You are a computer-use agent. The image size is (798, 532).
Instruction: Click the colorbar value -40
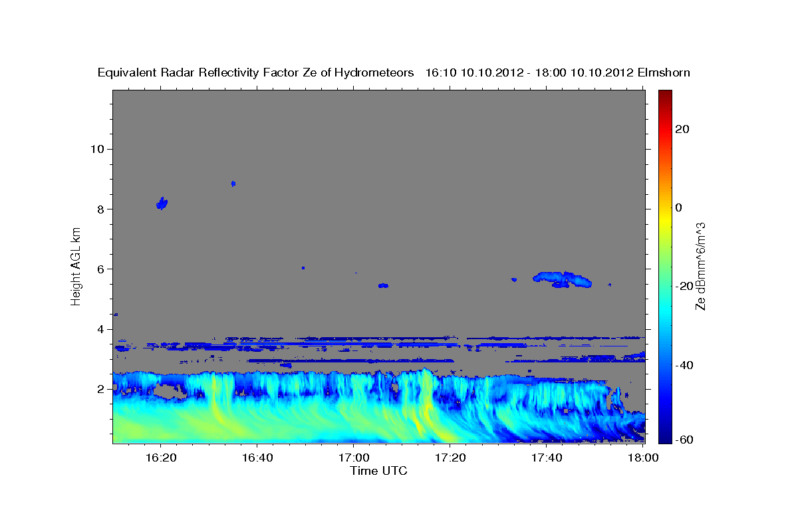(684, 365)
